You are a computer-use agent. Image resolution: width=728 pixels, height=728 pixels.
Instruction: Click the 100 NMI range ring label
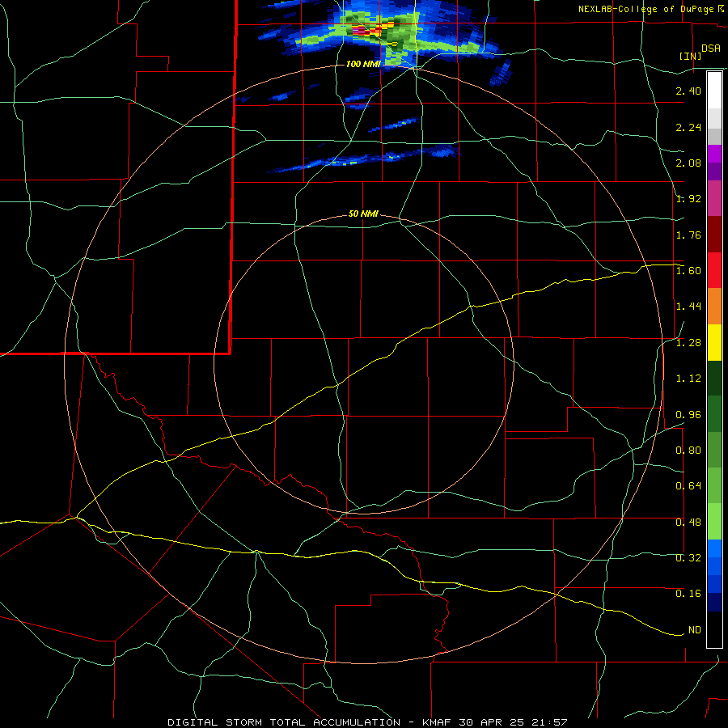click(363, 64)
